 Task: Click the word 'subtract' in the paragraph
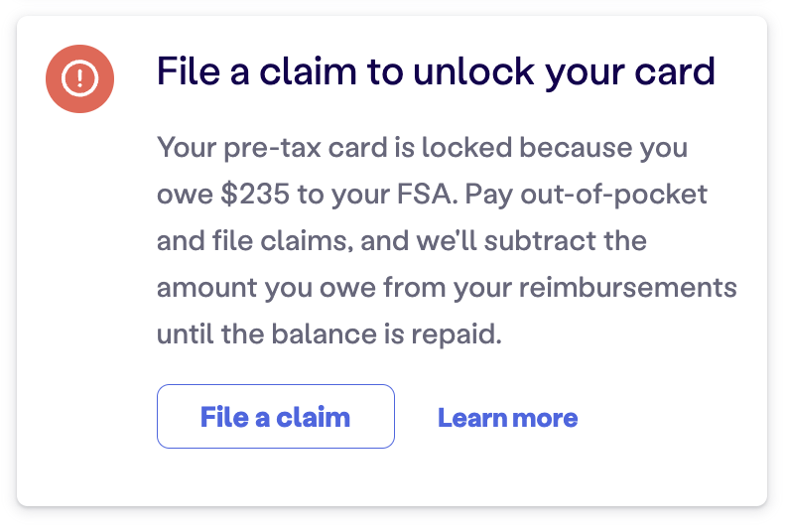tap(556, 241)
